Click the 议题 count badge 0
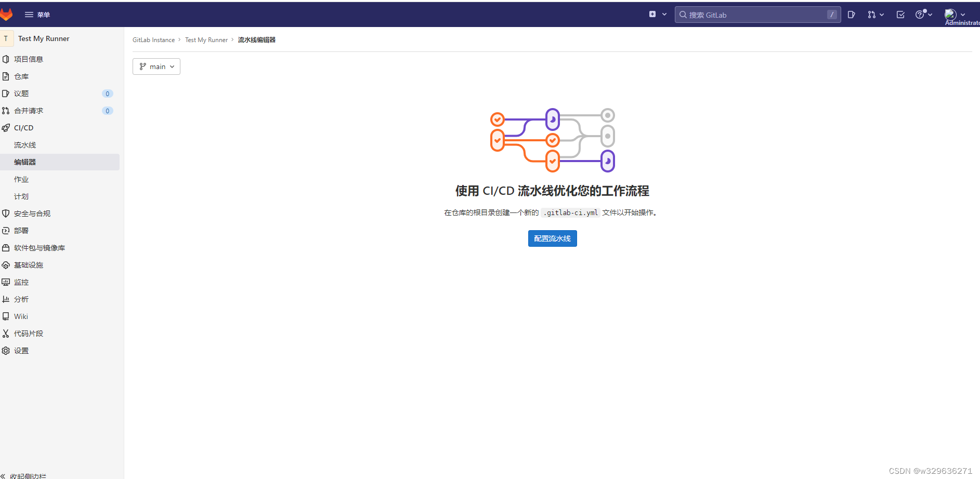Viewport: 980px width, 479px height. (108, 94)
